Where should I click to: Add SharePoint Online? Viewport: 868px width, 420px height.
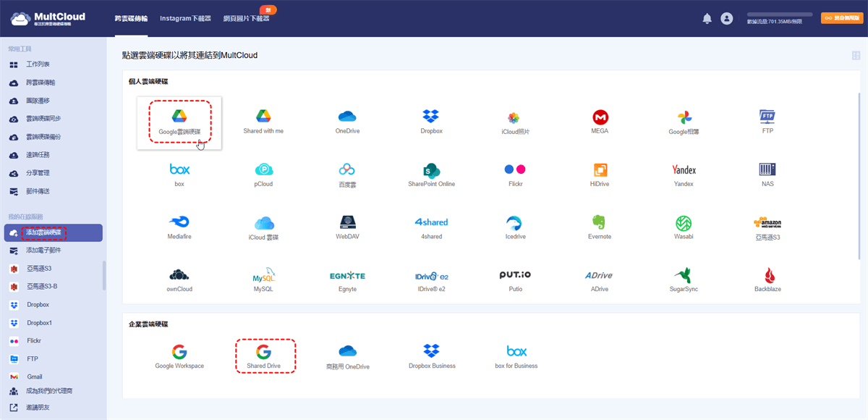point(431,175)
